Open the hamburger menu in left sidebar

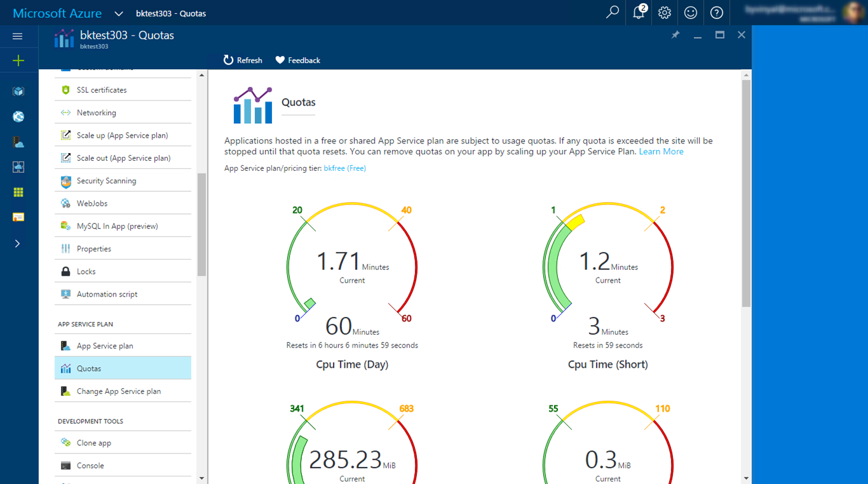pyautogui.click(x=18, y=36)
